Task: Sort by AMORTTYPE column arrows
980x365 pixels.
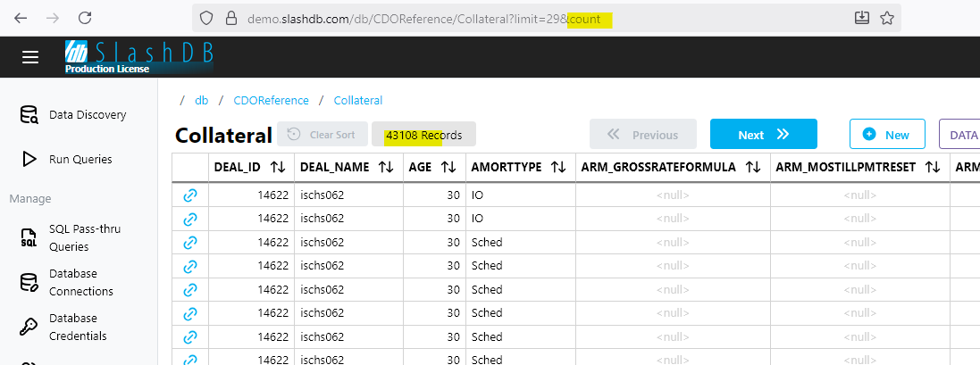Action: pos(558,167)
